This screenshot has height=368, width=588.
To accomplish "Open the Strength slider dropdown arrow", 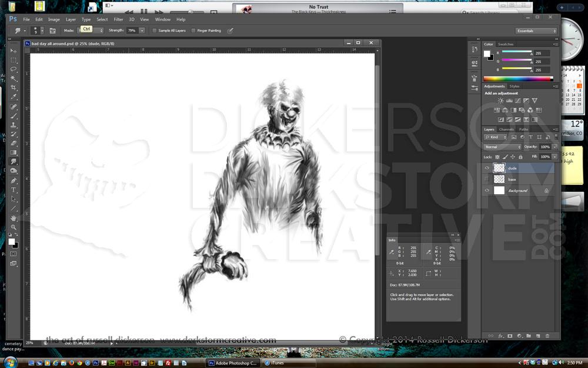I will pyautogui.click(x=142, y=31).
